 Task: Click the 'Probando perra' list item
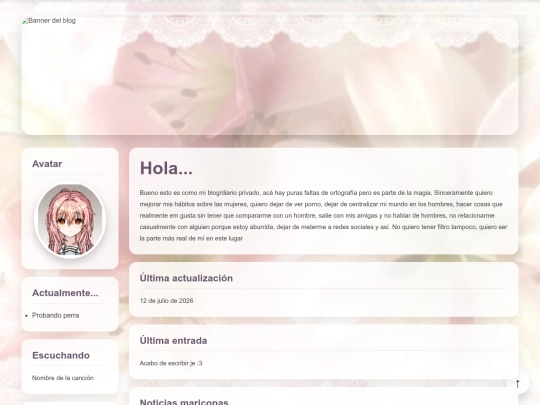point(55,315)
